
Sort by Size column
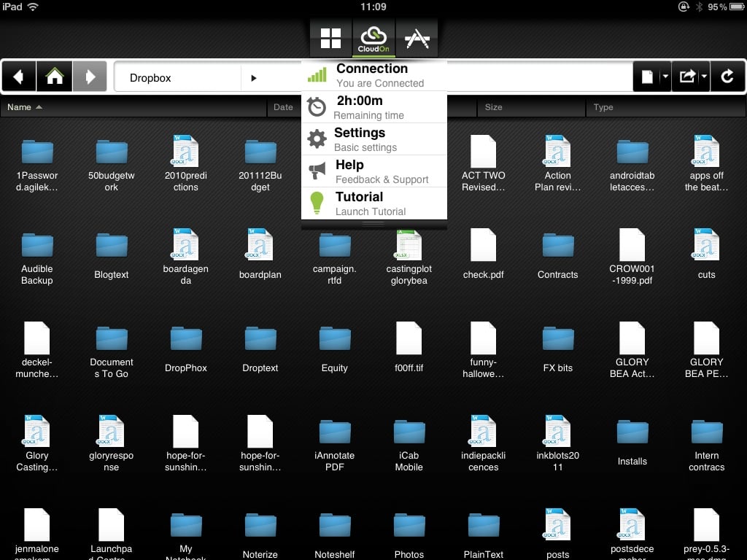click(x=531, y=107)
